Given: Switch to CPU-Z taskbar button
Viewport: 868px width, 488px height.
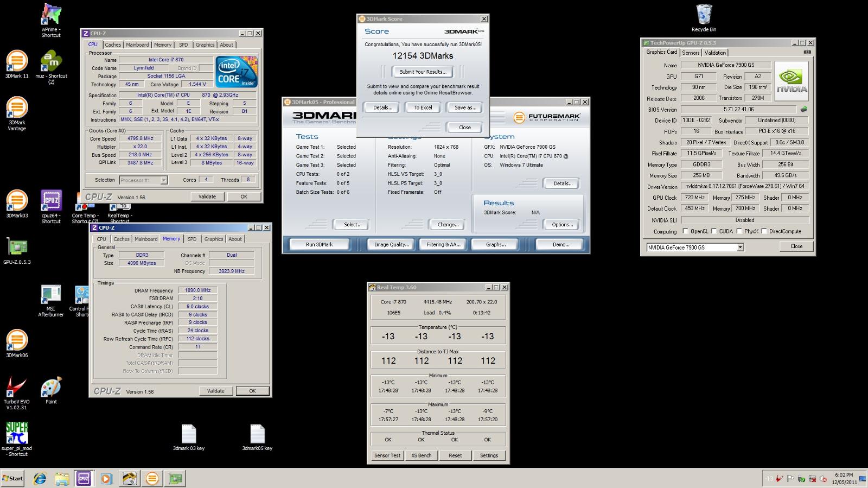Looking at the screenshot, I should tap(84, 478).
